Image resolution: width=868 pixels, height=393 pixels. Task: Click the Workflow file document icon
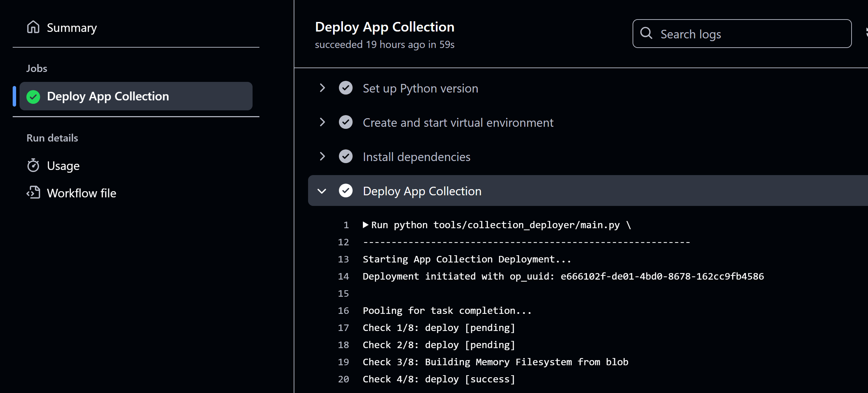[x=34, y=193]
